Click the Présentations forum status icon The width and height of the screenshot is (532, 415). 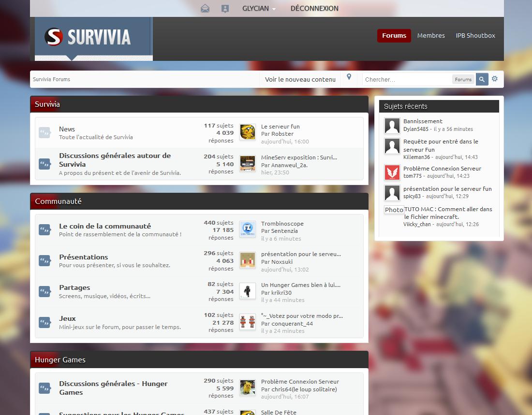coord(44,260)
